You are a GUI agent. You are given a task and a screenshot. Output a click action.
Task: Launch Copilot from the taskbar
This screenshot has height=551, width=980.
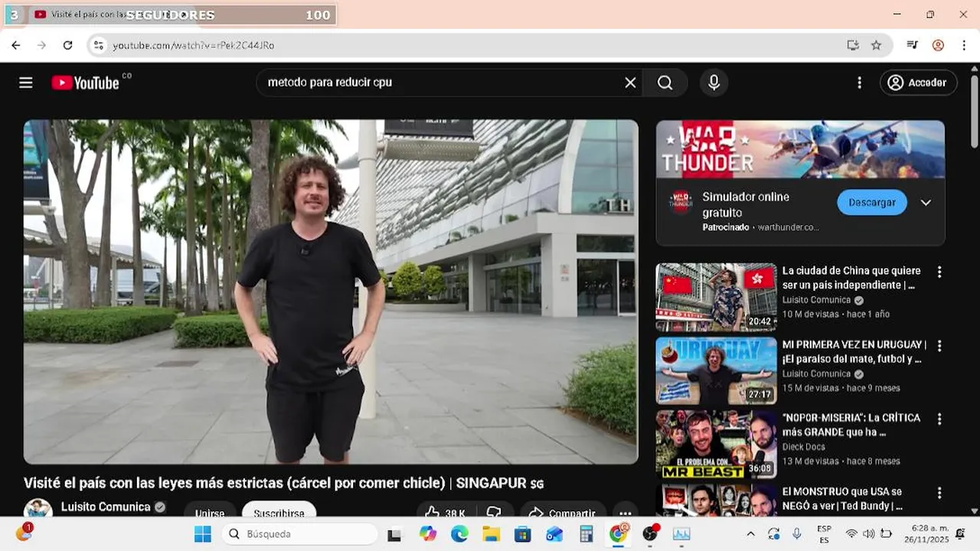(x=427, y=534)
